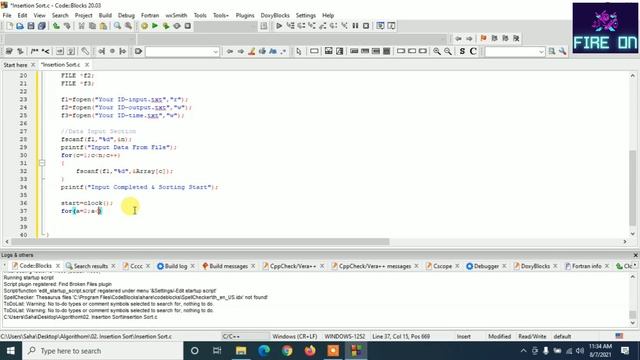This screenshot has height=360, width=640.
Task: Open the Build menu
Action: click(105, 16)
